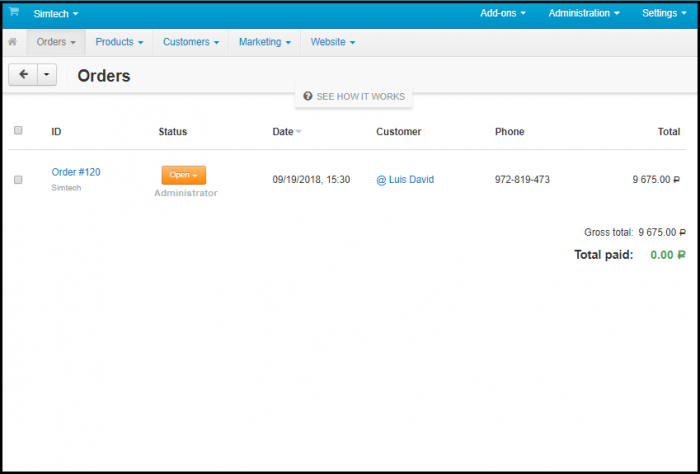Click the Total paid value 0.00
Viewport: 700px width, 474px height.
667,255
